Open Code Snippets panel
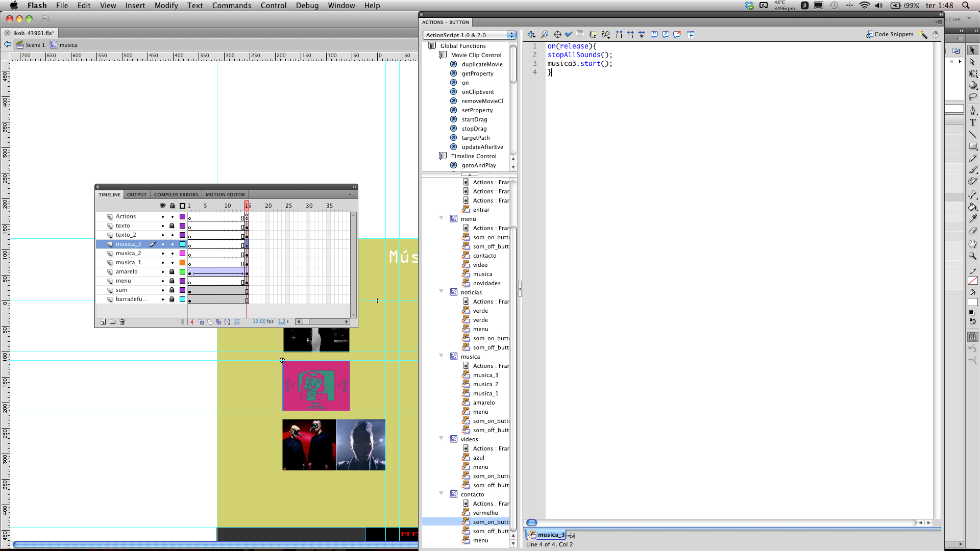Screen dimensions: 980x551 890,34
